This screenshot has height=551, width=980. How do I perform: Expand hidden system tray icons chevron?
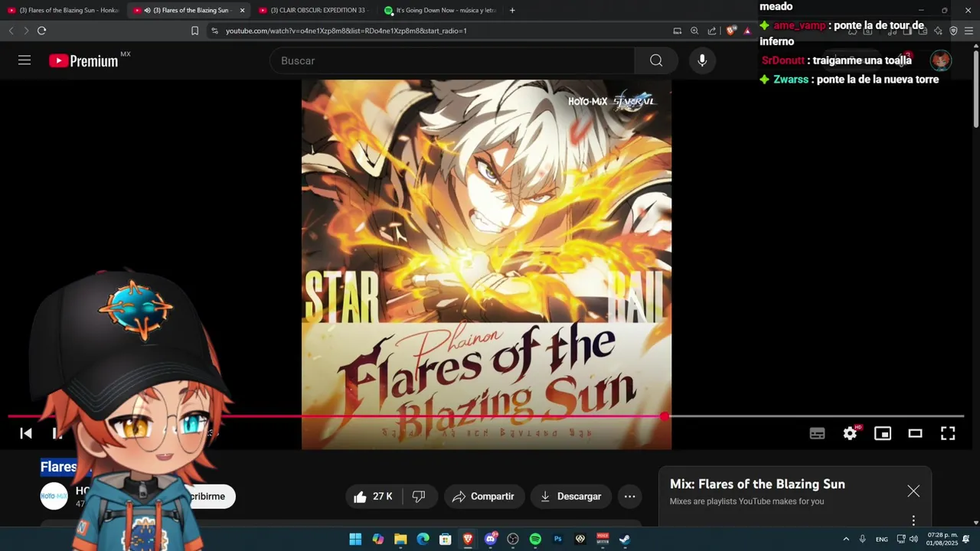click(x=846, y=539)
